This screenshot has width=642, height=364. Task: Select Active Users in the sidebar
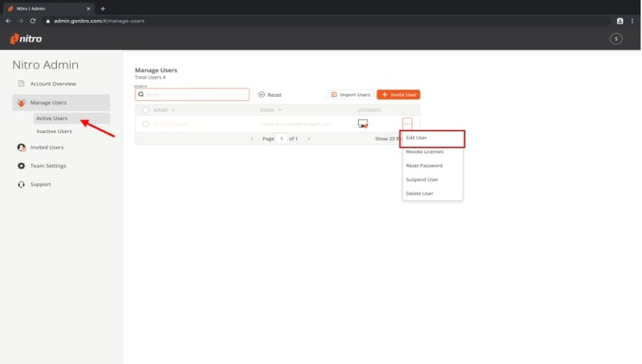click(x=71, y=118)
